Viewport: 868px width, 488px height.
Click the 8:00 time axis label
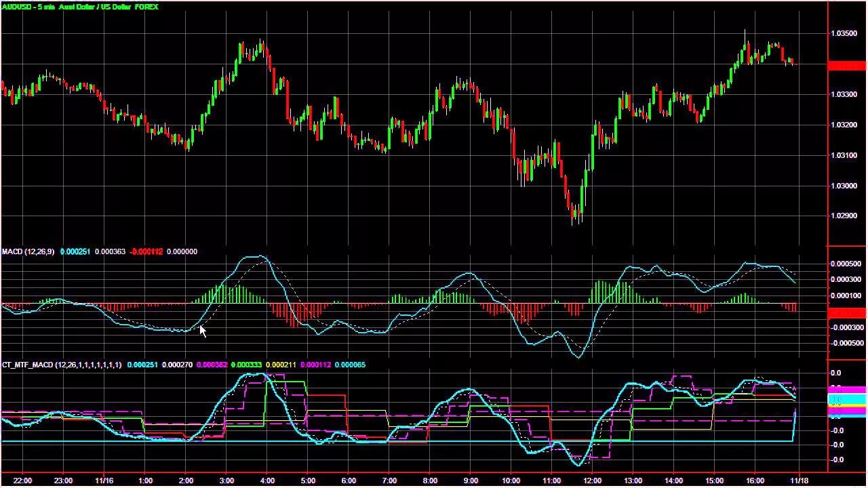pos(430,481)
